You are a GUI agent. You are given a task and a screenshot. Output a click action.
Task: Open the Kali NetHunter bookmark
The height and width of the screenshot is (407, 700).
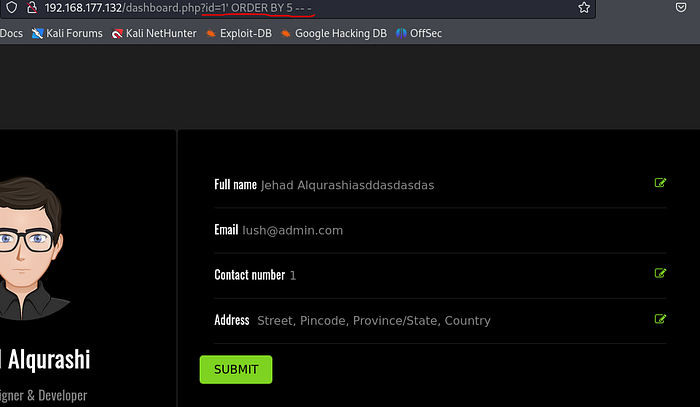click(x=154, y=33)
